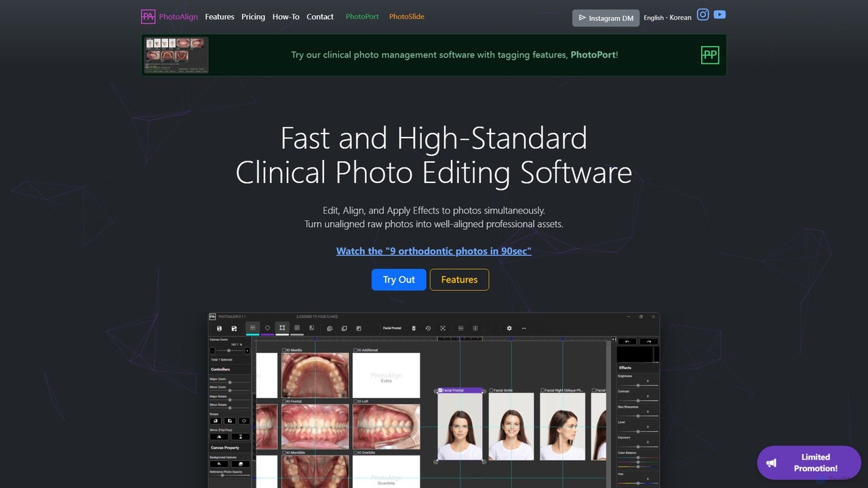
Task: Select the crop frame tool in toolbar
Action: 282,328
